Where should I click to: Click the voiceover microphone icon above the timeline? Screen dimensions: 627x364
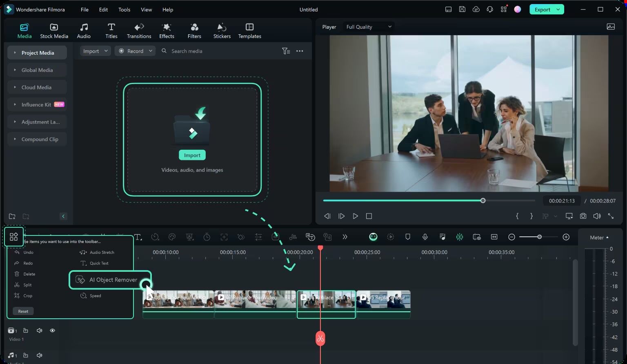click(x=425, y=237)
